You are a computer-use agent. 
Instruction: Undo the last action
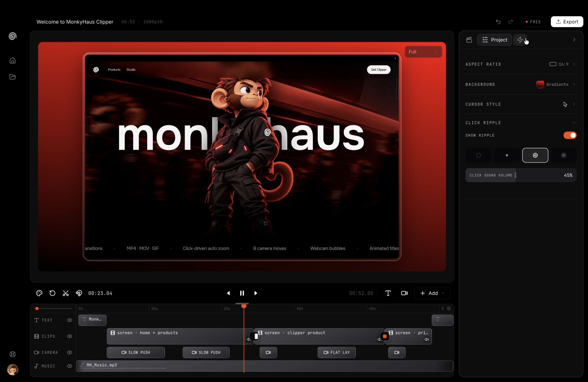pyautogui.click(x=498, y=22)
